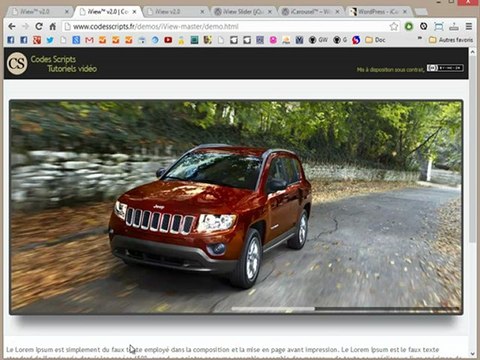Switch to the iView Slider tab
This screenshot has height=360, width=480.
(x=243, y=12)
